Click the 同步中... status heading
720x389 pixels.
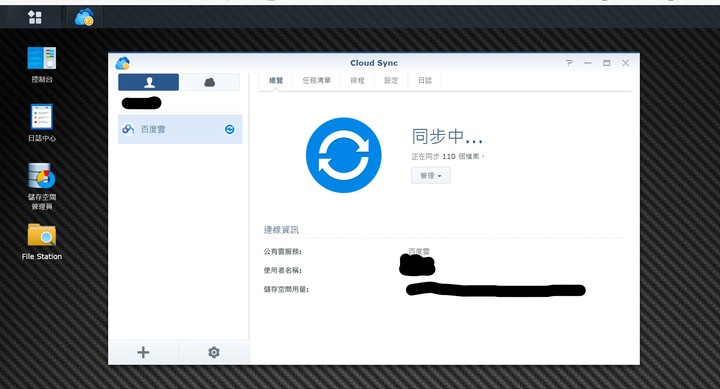(x=447, y=136)
